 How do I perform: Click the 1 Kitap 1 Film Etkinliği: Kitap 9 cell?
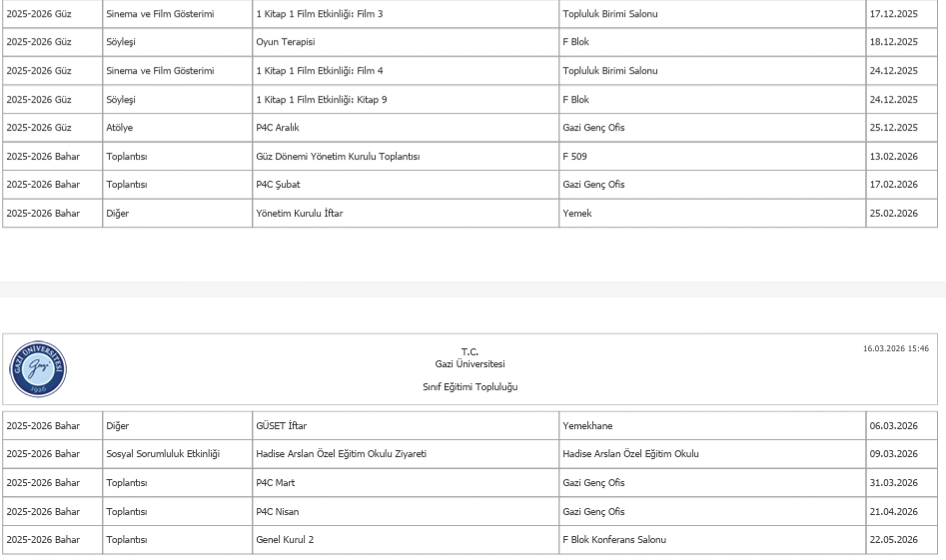[x=322, y=100]
